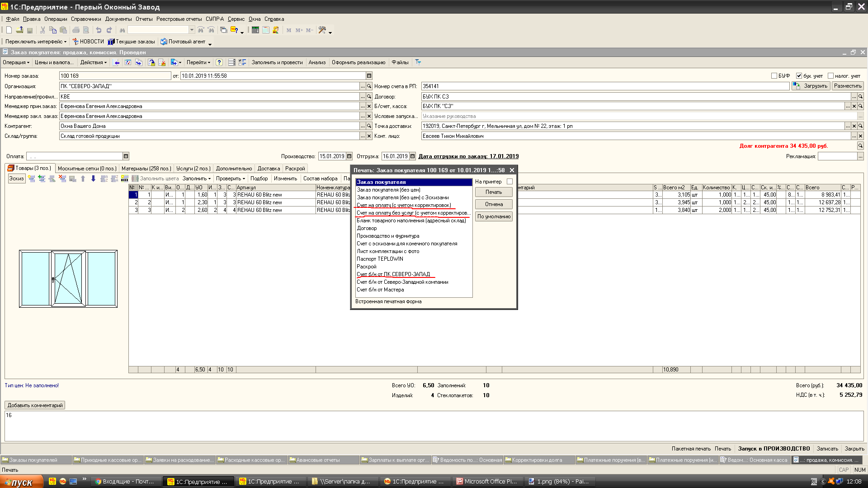Move selected row down with arrow icon
The image size is (868, 488).
tap(93, 178)
